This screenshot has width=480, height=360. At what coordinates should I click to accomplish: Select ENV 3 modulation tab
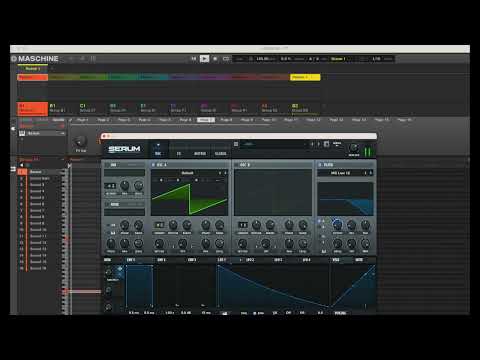pos(192,260)
